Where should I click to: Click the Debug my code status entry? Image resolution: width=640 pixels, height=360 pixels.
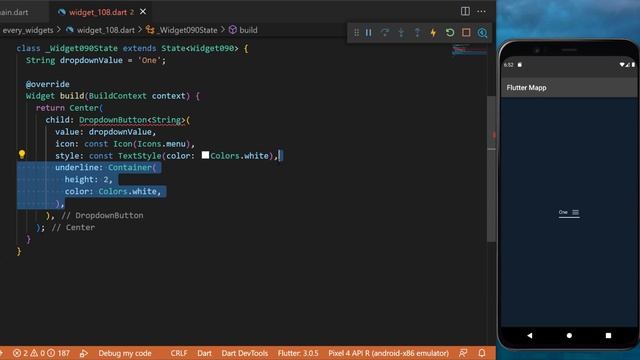point(124,353)
